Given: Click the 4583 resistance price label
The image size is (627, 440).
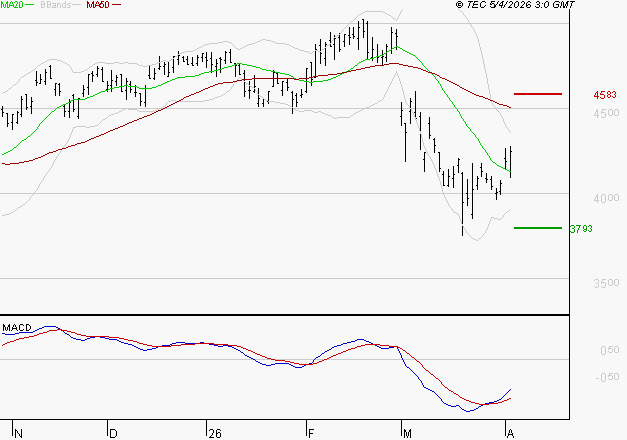Looking at the screenshot, I should pyautogui.click(x=605, y=95).
